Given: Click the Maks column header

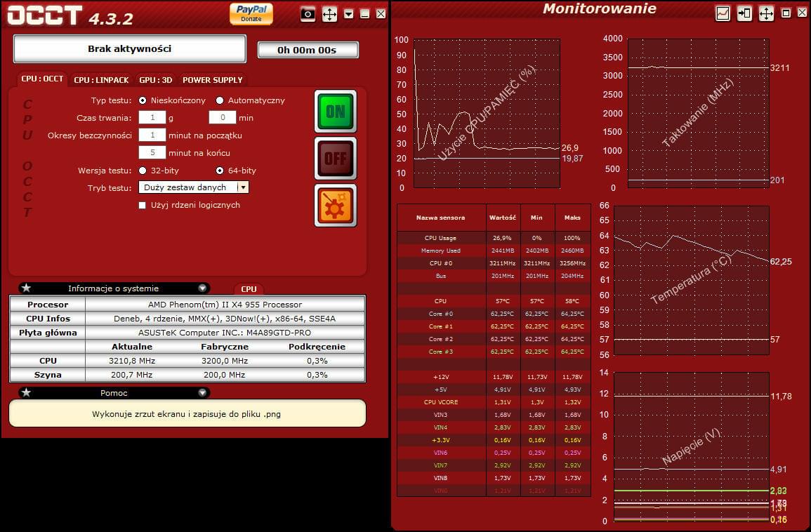Looking at the screenshot, I should (572, 218).
